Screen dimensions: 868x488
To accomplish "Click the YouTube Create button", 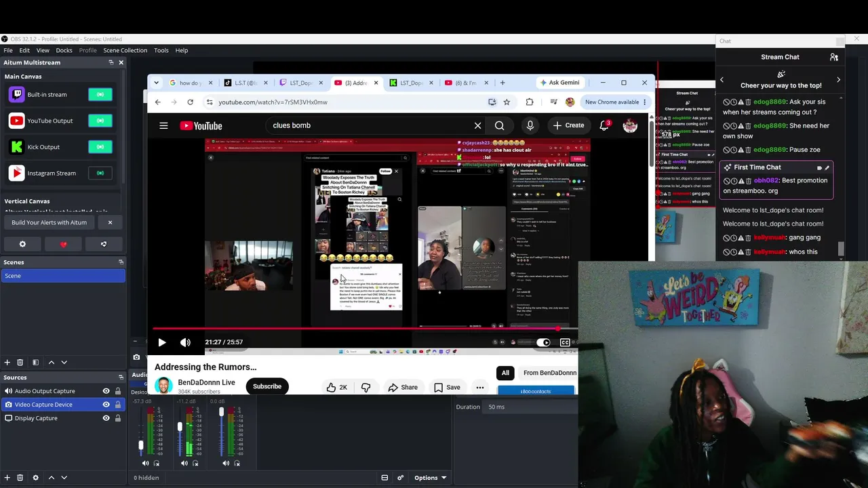I will (568, 125).
